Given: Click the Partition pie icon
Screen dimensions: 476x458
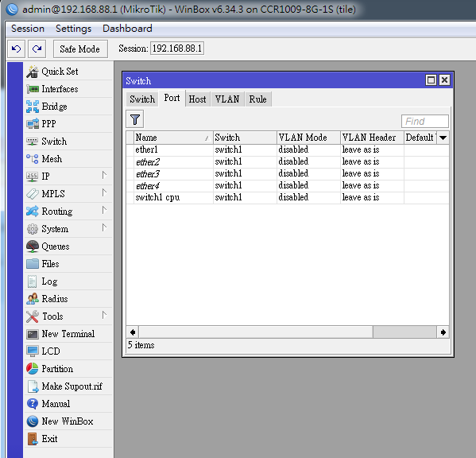Looking at the screenshot, I should (32, 369).
